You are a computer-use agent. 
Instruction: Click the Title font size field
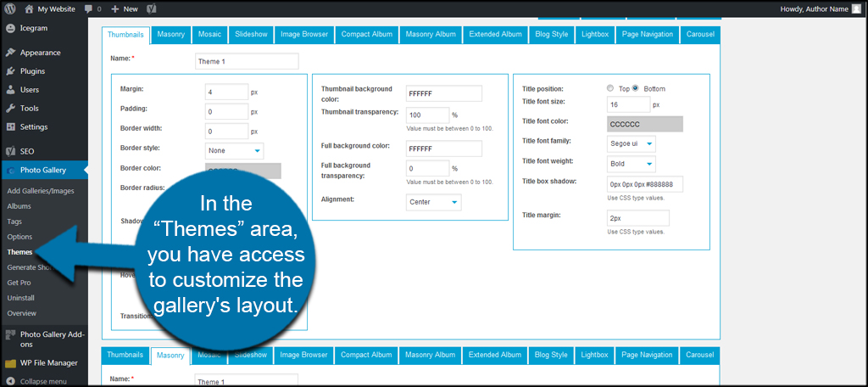[x=628, y=104]
